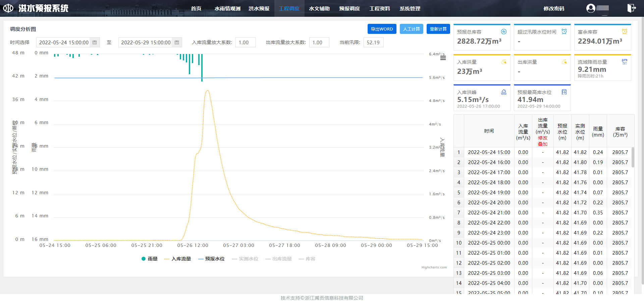Click the 出库流量放大系数 input field
644x302 pixels.
pos(319,42)
